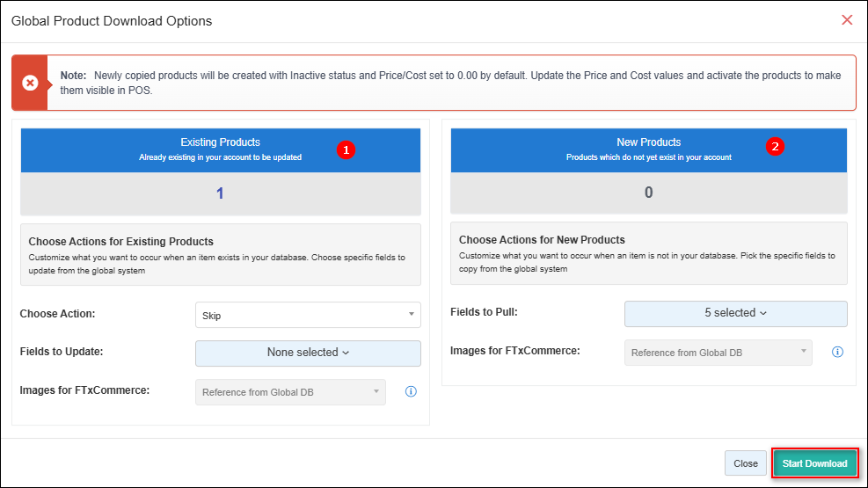Image resolution: width=868 pixels, height=488 pixels.
Task: Click the 'Choose Actions for New Products' heading
Action: tap(542, 239)
